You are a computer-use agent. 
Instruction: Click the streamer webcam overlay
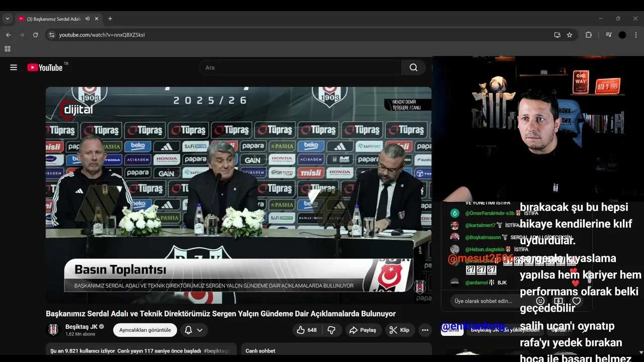click(x=538, y=129)
